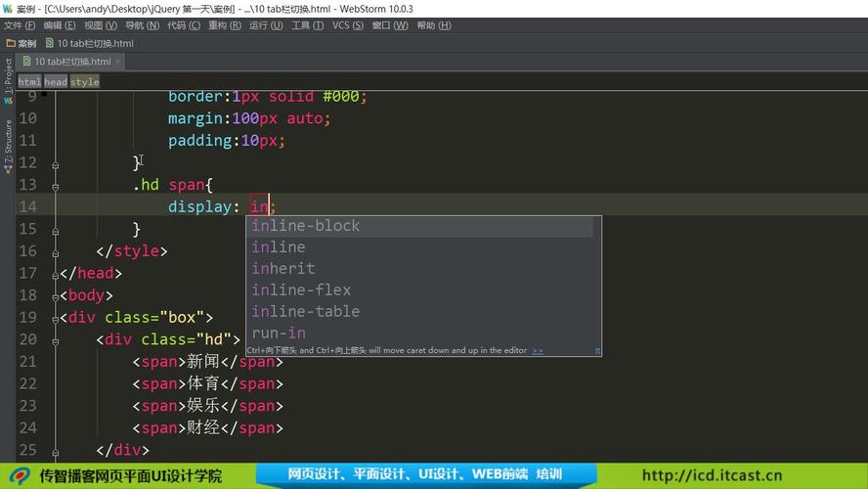Collapse the CSS block ending at line 12
Image resolution: width=868 pixels, height=489 pixels.
(56, 165)
